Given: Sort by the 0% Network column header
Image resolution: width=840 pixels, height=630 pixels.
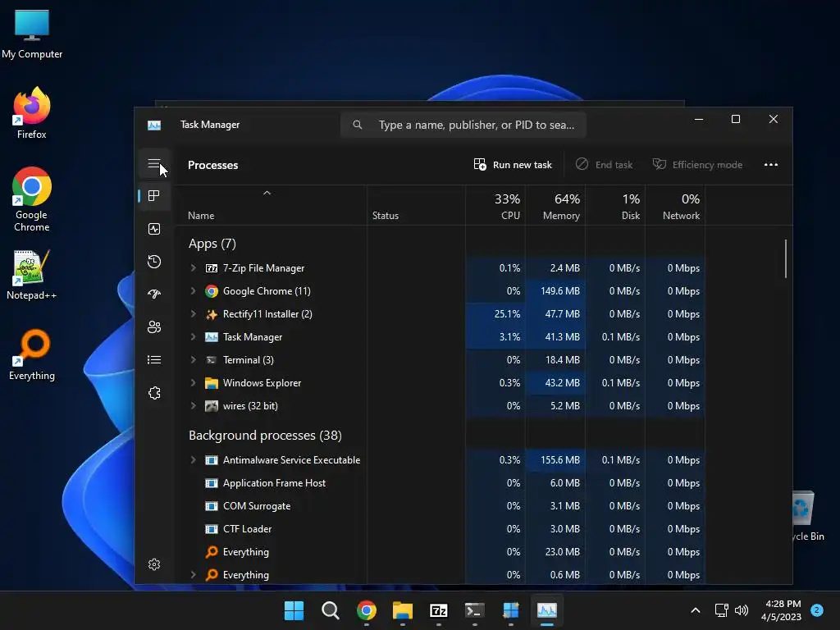Looking at the screenshot, I should (x=676, y=206).
